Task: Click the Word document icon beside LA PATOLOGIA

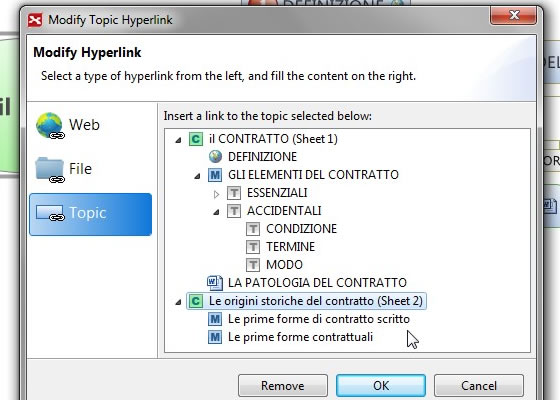Action: [x=215, y=282]
